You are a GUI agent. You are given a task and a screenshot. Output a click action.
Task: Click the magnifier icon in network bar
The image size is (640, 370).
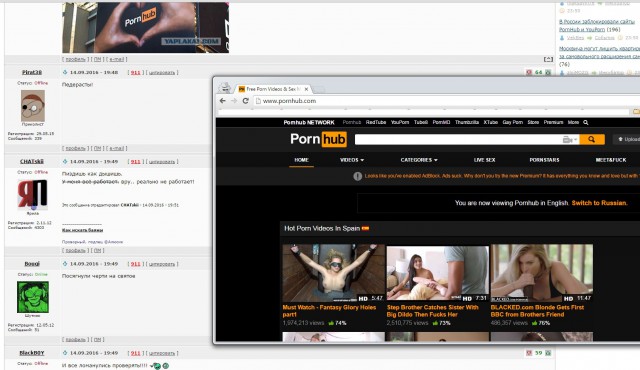coord(586,122)
